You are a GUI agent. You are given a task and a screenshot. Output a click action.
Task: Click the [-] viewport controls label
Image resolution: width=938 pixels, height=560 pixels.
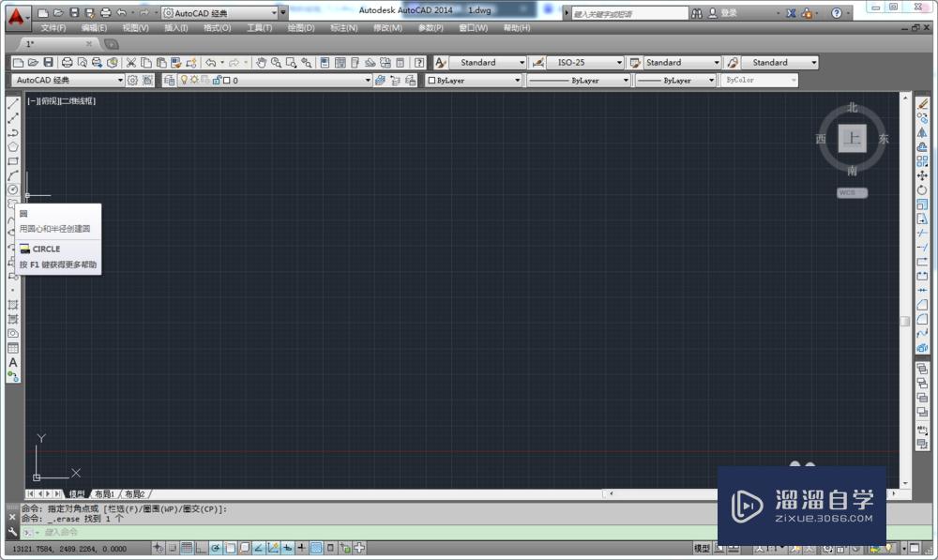point(31,101)
